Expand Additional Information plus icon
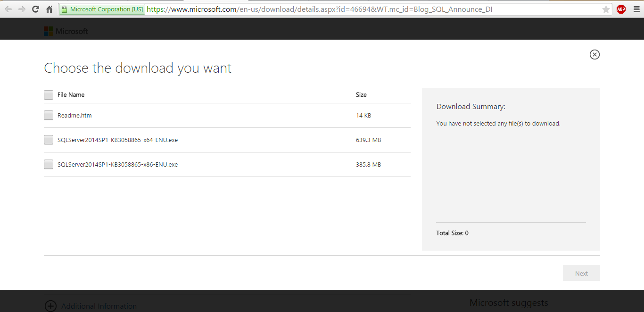644x312 pixels. (x=50, y=306)
